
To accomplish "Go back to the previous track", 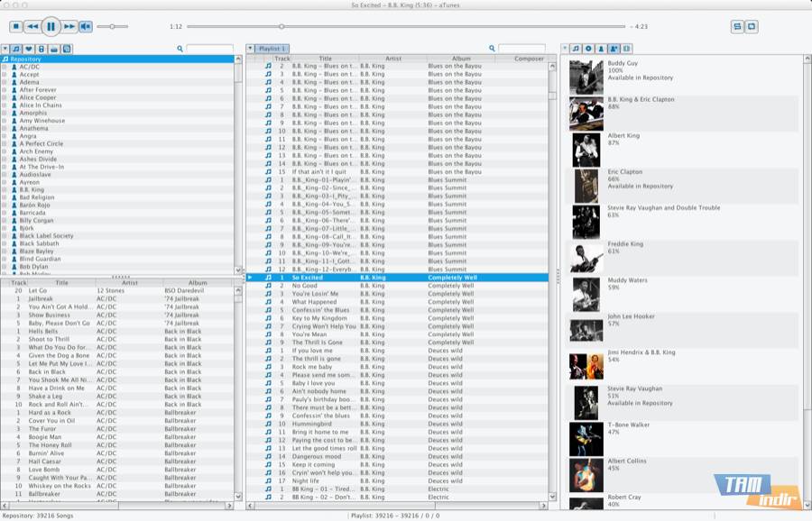I will (32, 27).
